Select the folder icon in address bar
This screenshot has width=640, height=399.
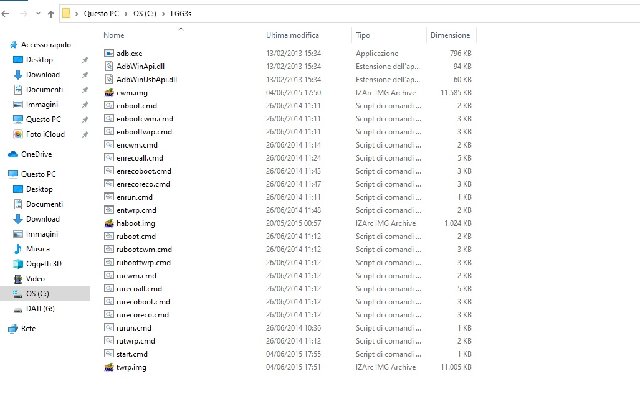tap(66, 13)
